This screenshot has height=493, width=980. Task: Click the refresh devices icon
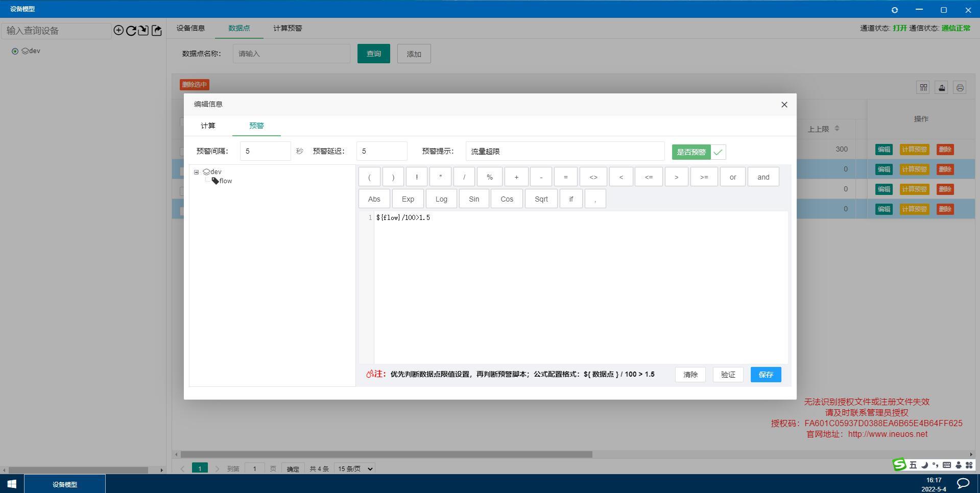pos(131,31)
